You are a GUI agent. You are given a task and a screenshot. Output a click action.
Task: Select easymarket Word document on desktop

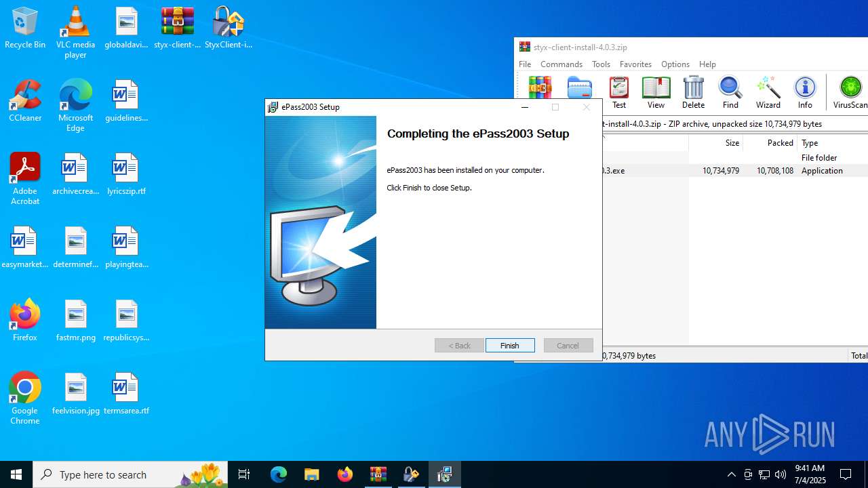[x=25, y=248]
